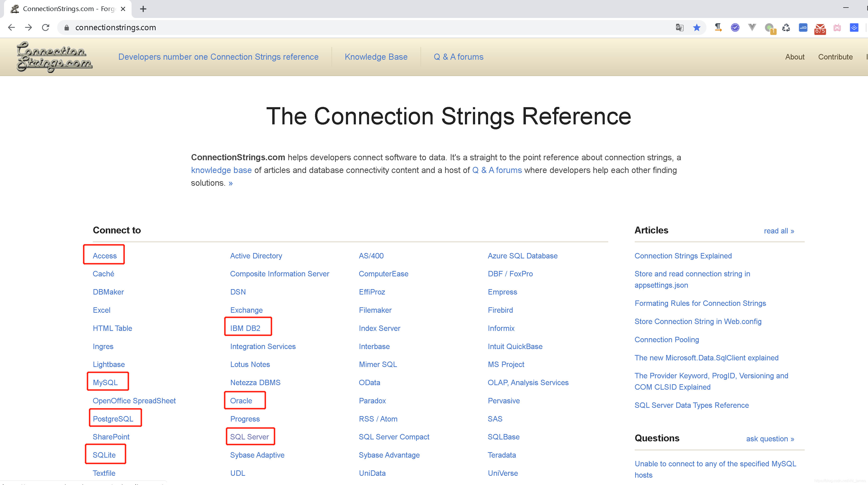Click the » link after solutions

point(230,183)
